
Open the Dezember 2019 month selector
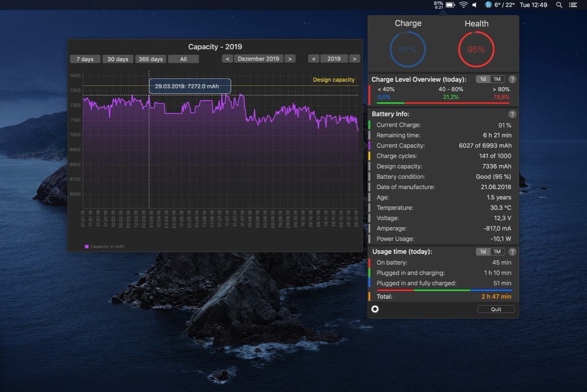(258, 59)
